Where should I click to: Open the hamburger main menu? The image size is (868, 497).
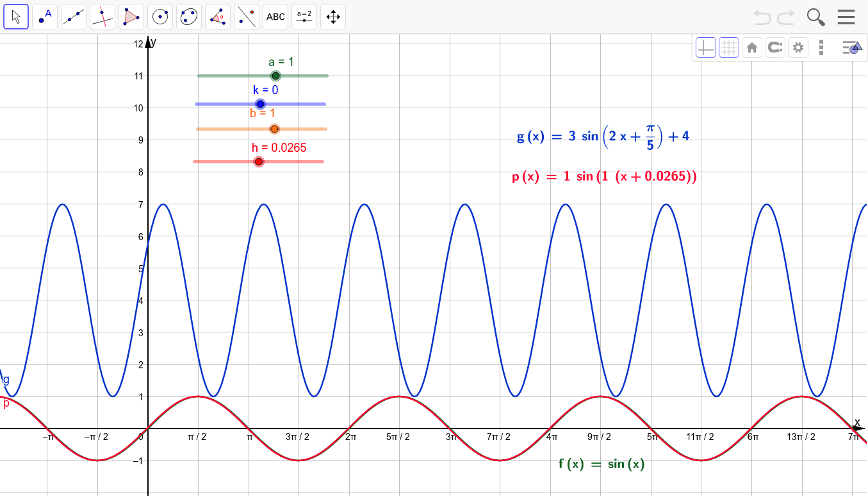846,17
